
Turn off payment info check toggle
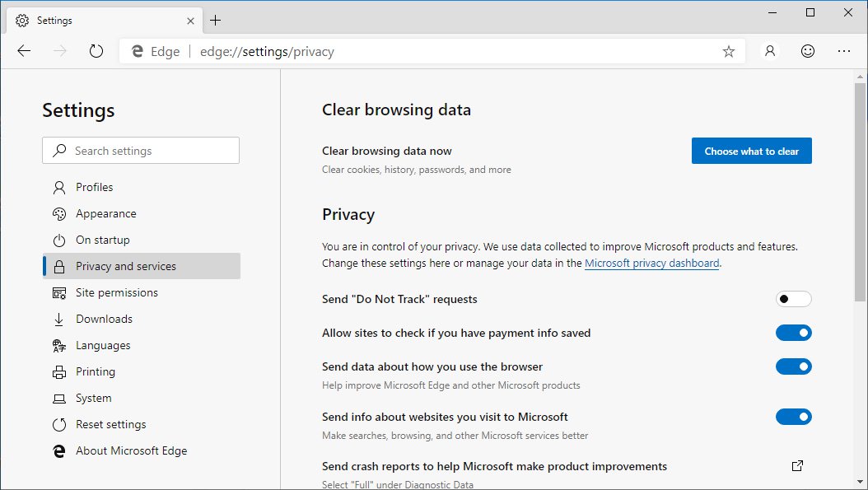tap(793, 333)
